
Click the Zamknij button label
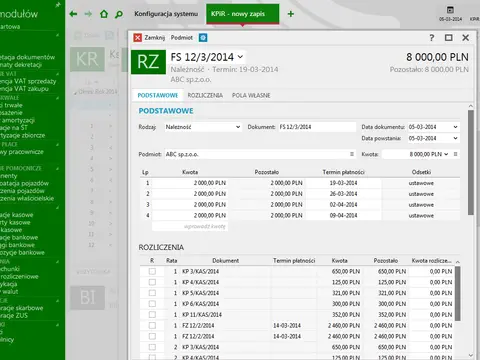pos(155,38)
